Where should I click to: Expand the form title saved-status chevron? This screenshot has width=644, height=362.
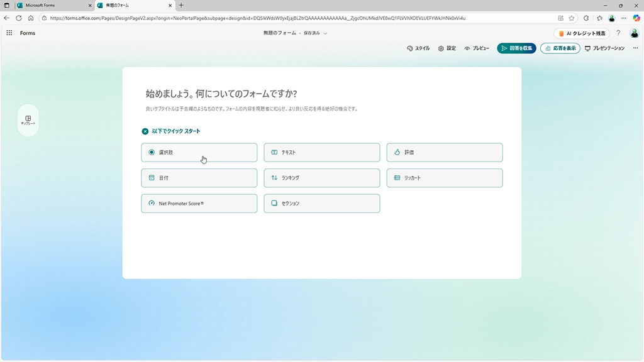pyautogui.click(x=325, y=33)
